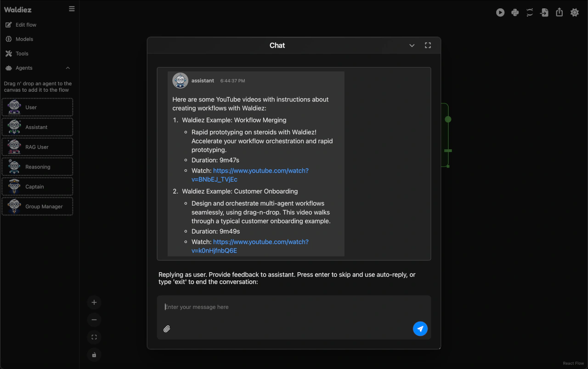
Task: Focus the 'Enter your message here' input
Action: point(285,307)
